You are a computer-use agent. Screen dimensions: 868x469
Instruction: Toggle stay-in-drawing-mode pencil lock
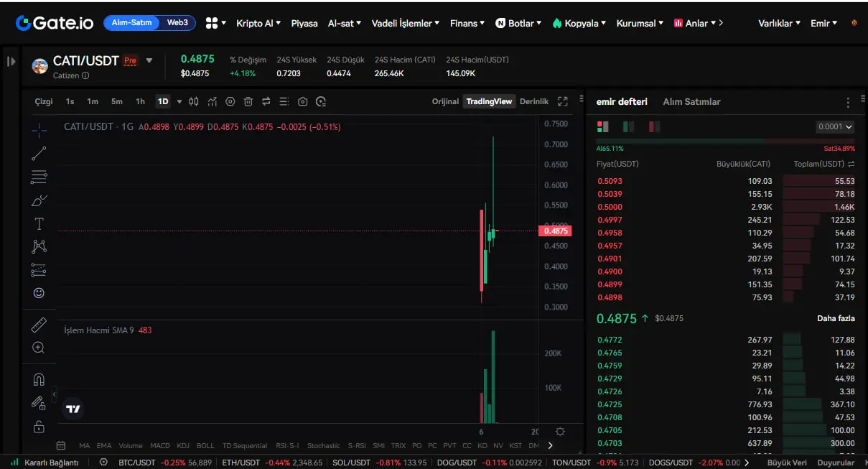pos(39,403)
